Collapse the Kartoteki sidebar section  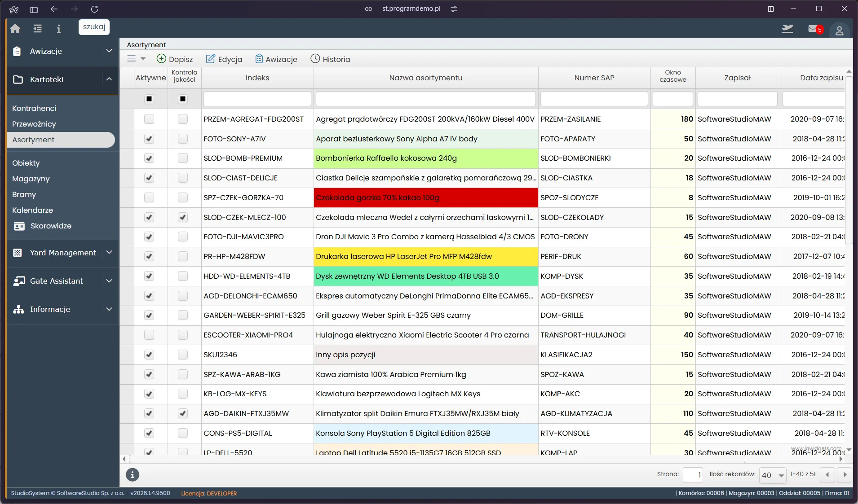(x=109, y=79)
